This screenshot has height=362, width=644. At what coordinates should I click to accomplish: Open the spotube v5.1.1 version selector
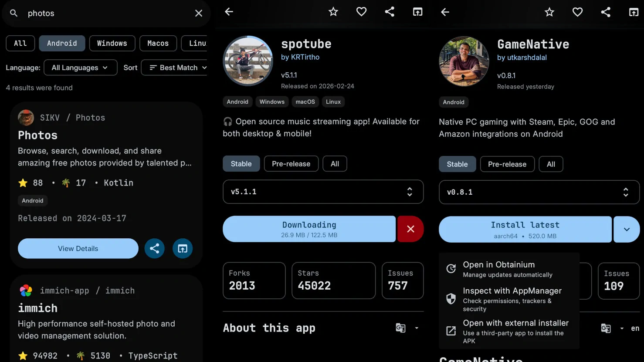coord(323,192)
